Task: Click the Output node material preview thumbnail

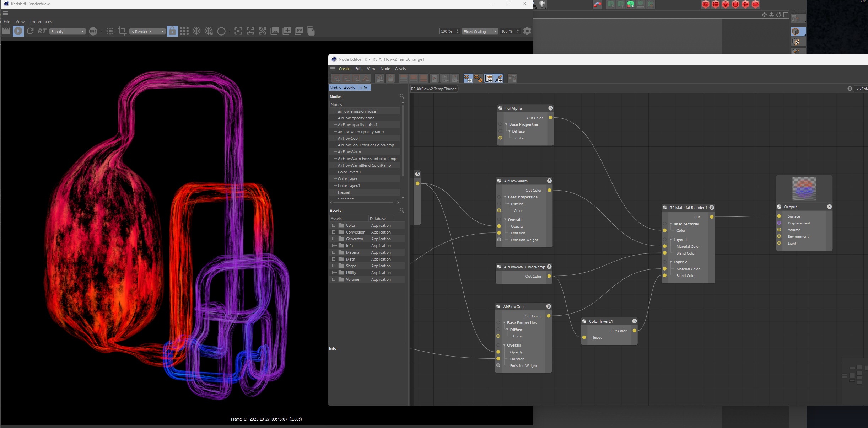Action: [x=804, y=189]
